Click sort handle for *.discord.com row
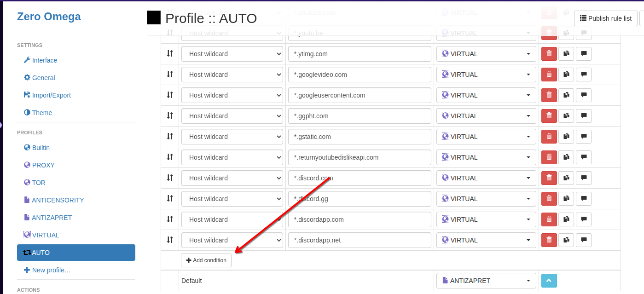The image size is (644, 294). 170,178
